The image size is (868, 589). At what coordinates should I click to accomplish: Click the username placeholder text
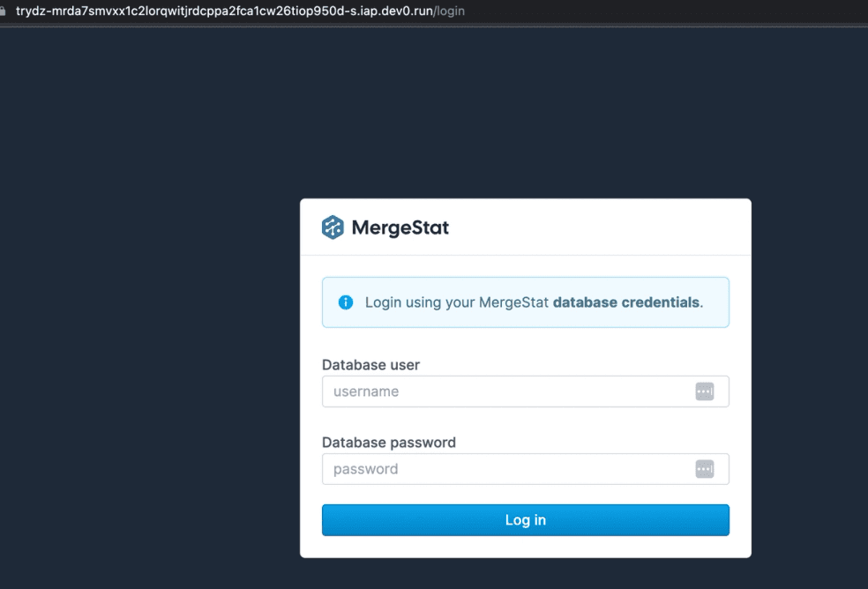click(x=364, y=391)
